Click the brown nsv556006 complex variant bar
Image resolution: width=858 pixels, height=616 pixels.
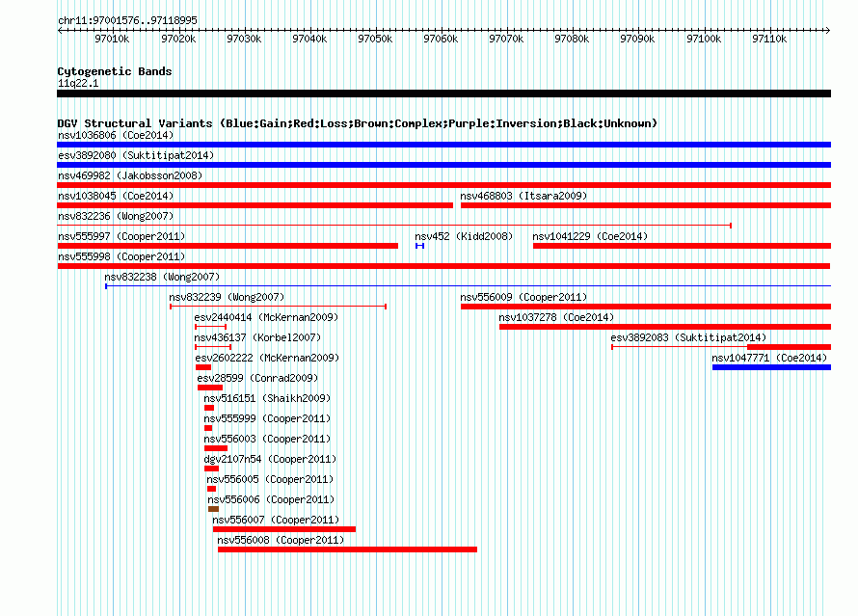pyautogui.click(x=213, y=509)
